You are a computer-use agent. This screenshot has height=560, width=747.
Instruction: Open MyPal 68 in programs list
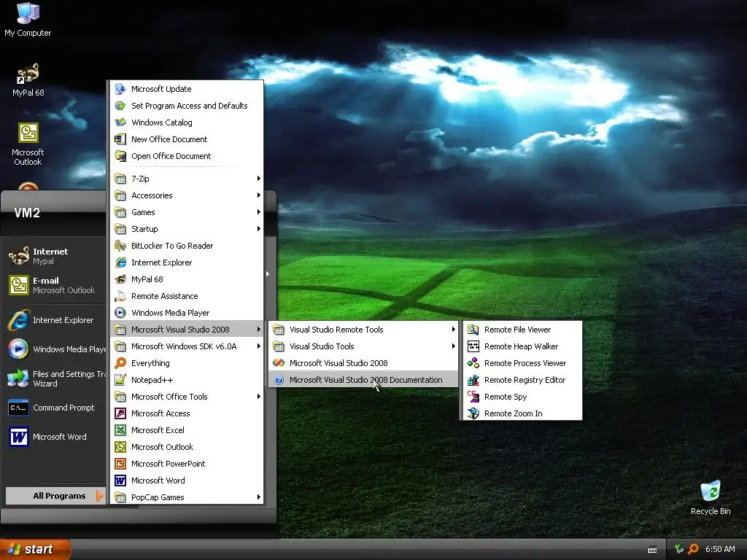187,279
